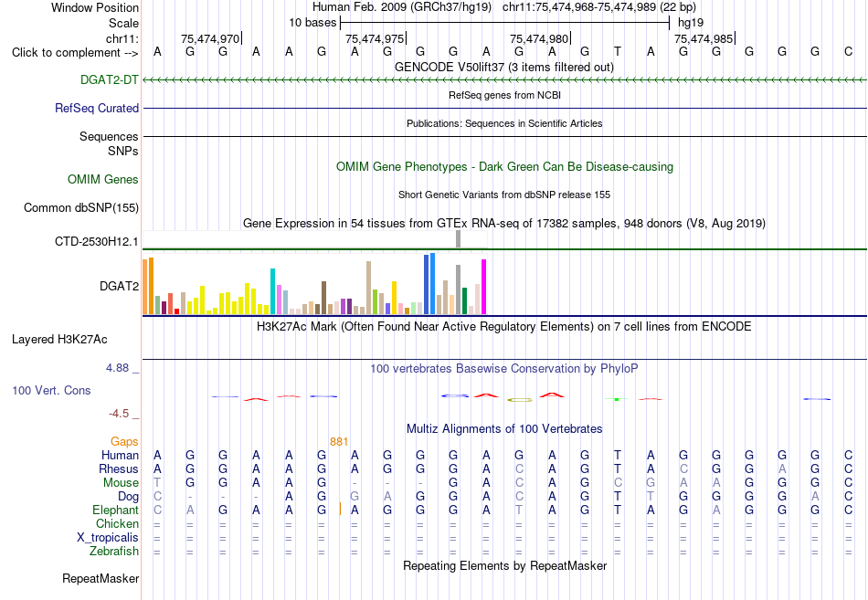
Task: Select the Sequences track label
Action: pyautogui.click(x=109, y=136)
